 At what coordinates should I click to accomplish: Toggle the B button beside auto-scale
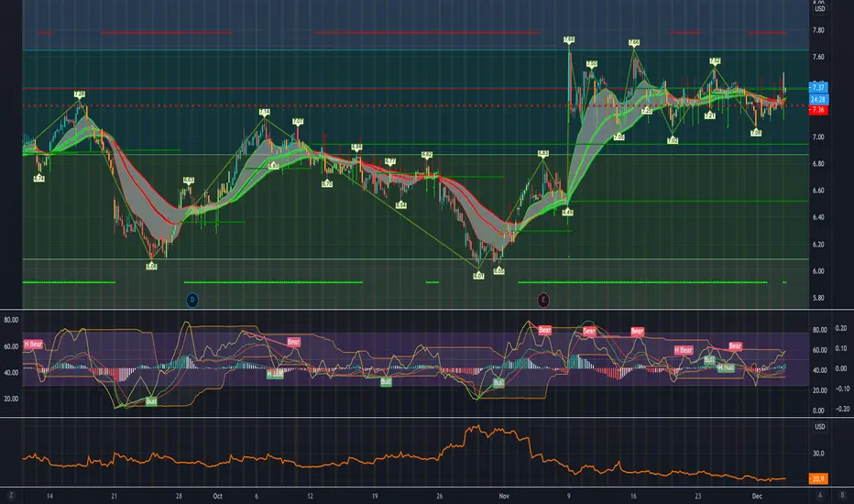pos(843,495)
